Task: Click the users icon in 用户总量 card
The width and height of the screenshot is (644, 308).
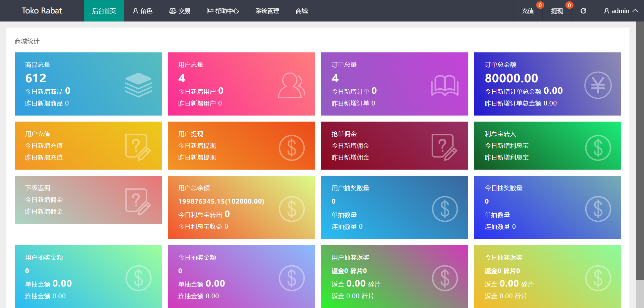Action: click(x=292, y=85)
